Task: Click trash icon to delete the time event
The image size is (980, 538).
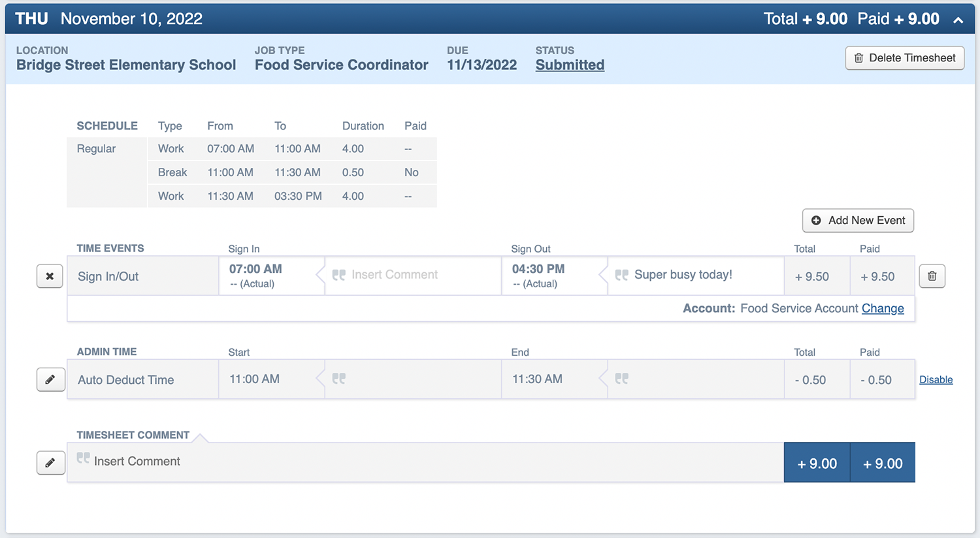Action: click(932, 276)
